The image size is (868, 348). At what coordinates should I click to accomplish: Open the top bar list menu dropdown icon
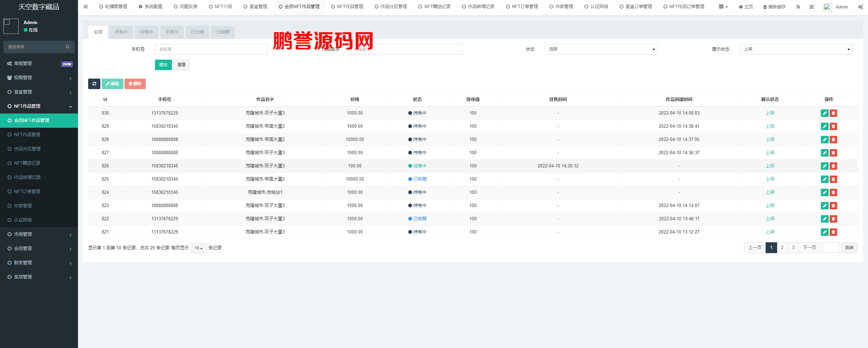723,7
